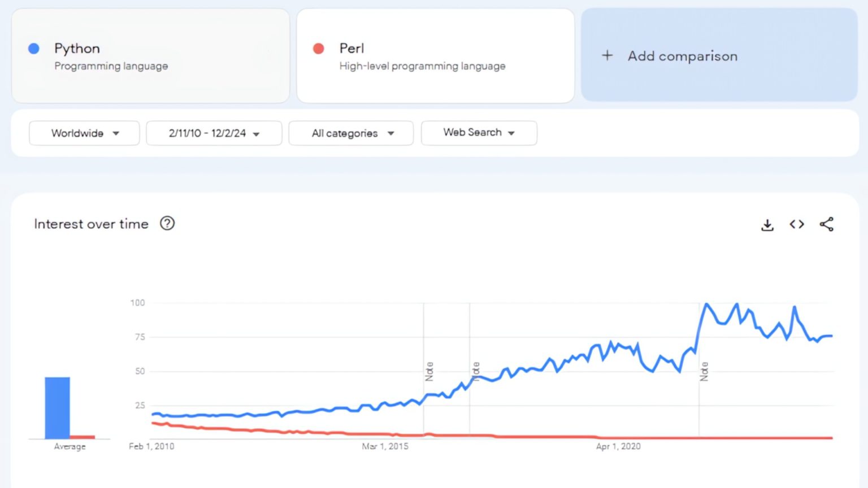The image size is (868, 488).
Task: Open the Worldwide region dropdown
Action: point(84,133)
